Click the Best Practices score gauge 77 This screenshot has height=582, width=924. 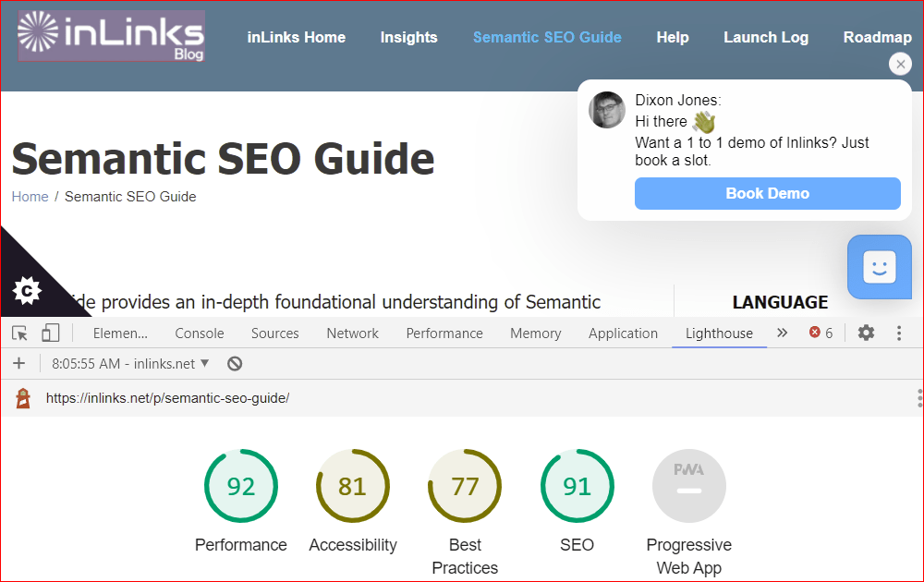[x=465, y=486]
